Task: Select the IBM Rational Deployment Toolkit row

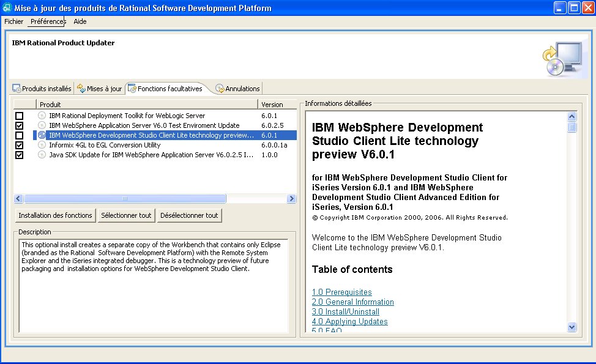Action: pyautogui.click(x=155, y=116)
